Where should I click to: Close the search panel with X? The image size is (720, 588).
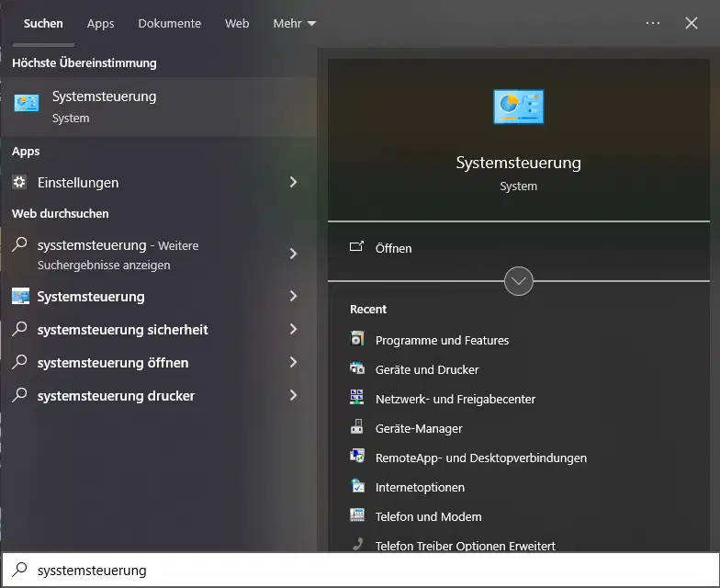pyautogui.click(x=691, y=23)
